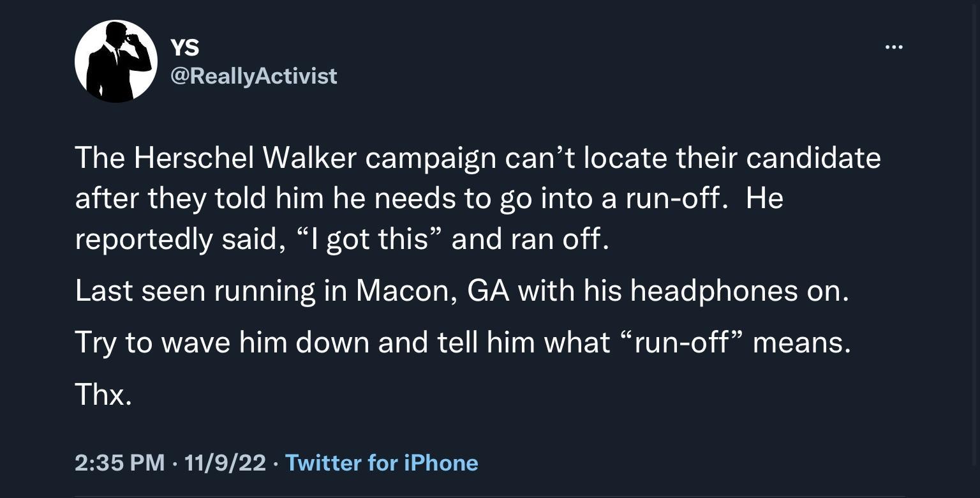Expand tweet options with the ellipsis
Screen dimensions: 980x498
[895, 46]
